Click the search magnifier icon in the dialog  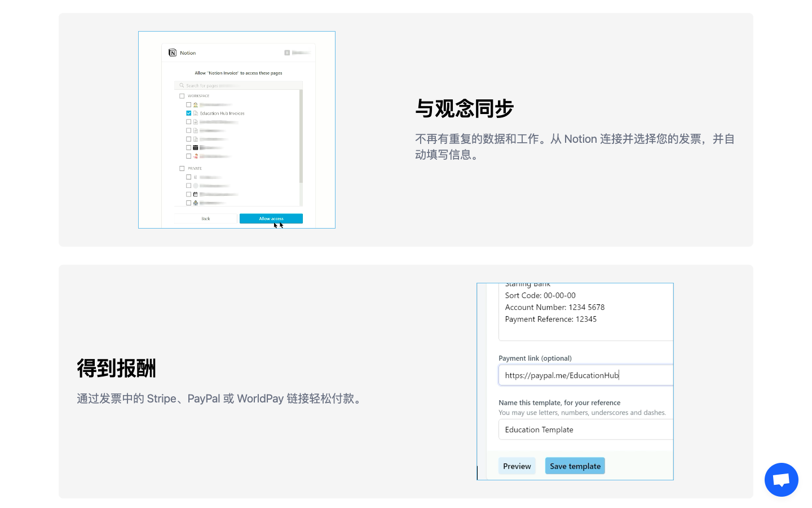[x=182, y=85]
